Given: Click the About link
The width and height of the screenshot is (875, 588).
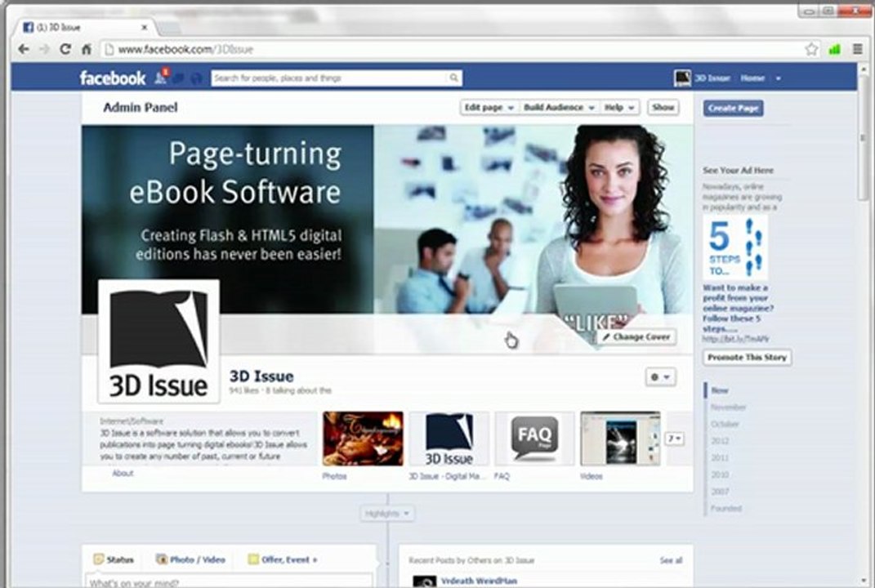Looking at the screenshot, I should [123, 473].
